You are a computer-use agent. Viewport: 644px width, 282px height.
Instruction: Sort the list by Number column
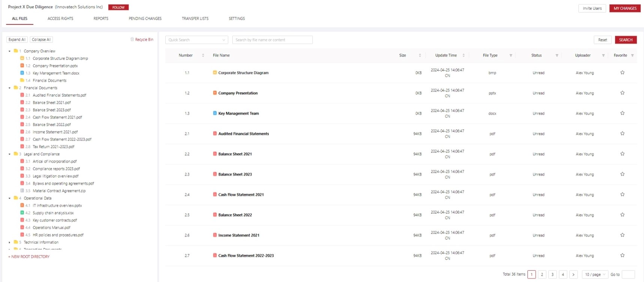tap(203, 56)
